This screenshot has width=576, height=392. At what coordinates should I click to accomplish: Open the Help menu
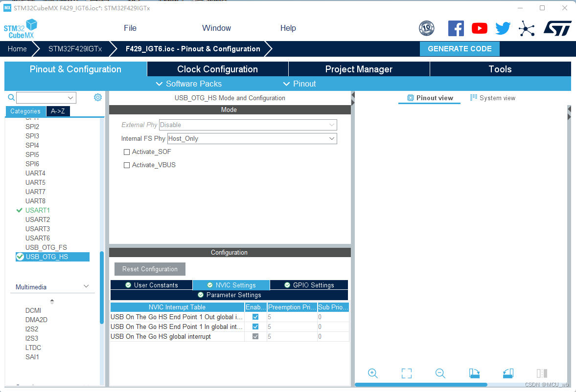288,28
